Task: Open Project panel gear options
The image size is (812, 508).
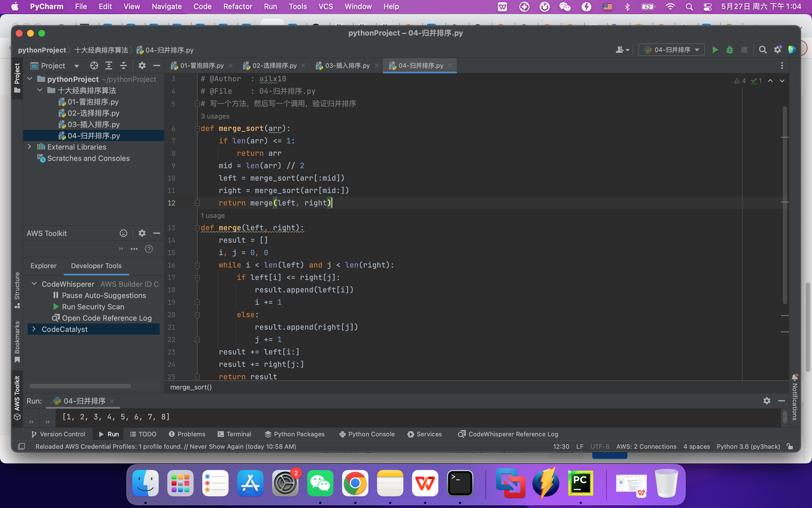Action: click(142, 65)
